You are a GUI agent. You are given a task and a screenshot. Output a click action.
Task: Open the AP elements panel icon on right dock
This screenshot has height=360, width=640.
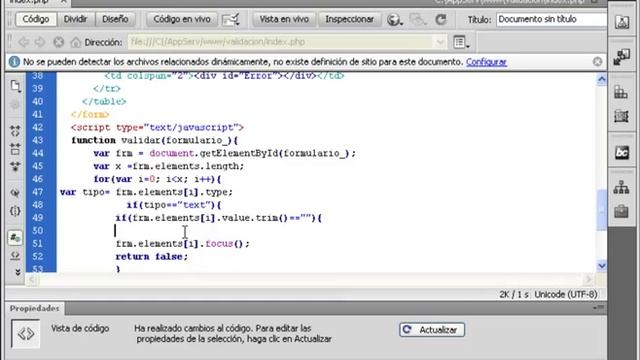tap(621, 117)
